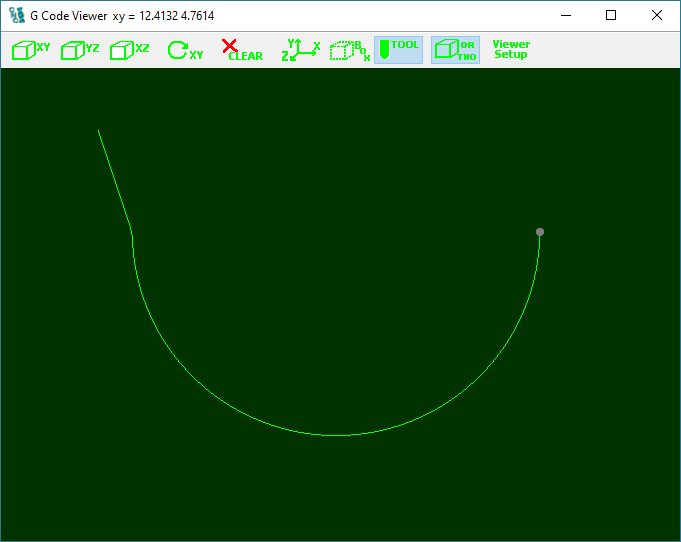Open Viewer Setup
This screenshot has height=542, width=681.
pyautogui.click(x=511, y=50)
